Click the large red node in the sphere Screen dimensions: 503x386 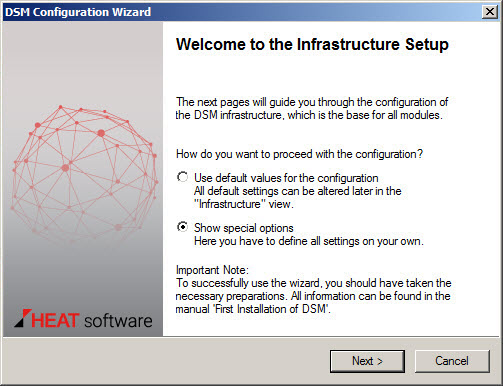coord(101,133)
